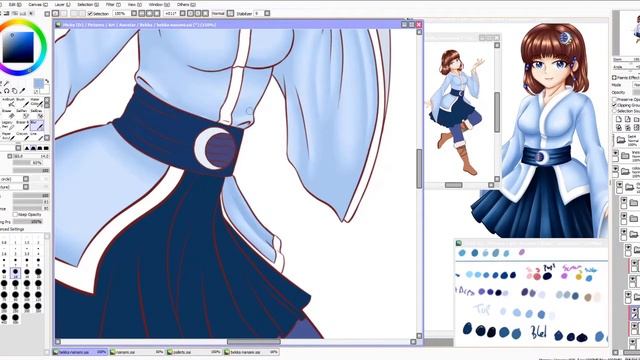Switch to the bekka nanami.sai 50% tab
Viewport: 640px width, 360px height.
(x=251, y=352)
